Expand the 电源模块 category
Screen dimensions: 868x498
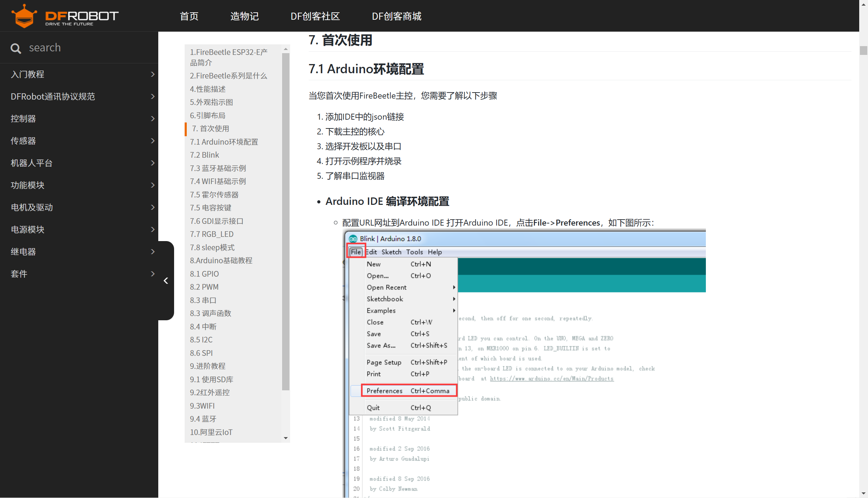[x=79, y=229]
